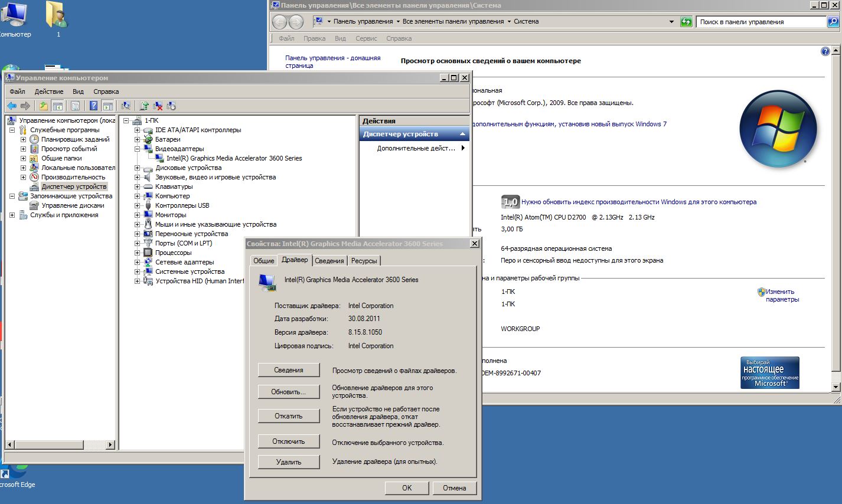
Task: Collapse the Служебные программы node
Action: (12, 130)
